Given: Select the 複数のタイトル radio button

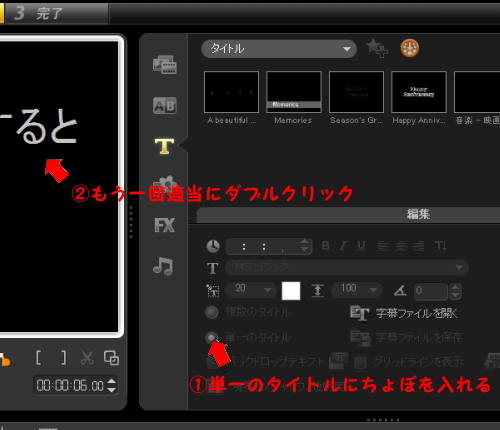Looking at the screenshot, I should click(212, 312).
